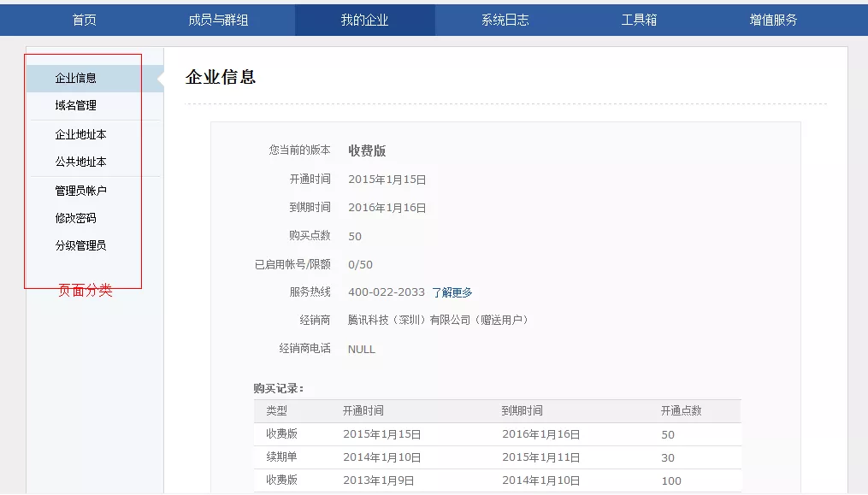Open the 公共地址本 sidebar item
868x495 pixels.
(80, 162)
